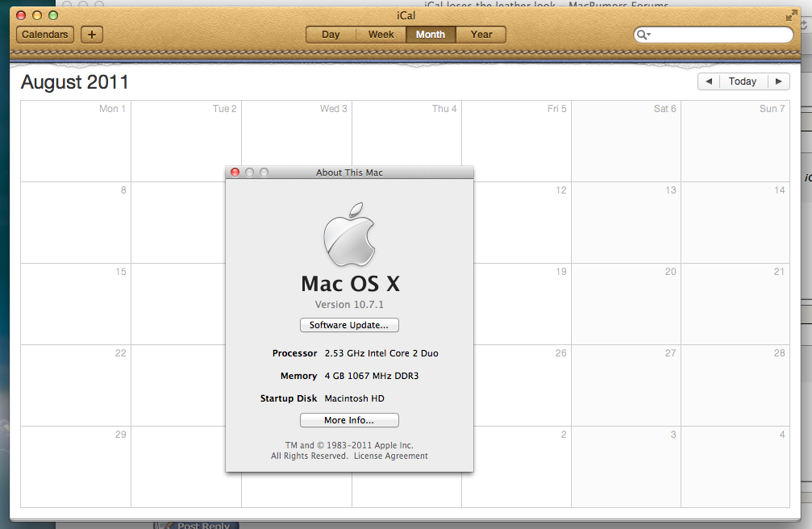
Task: Switch to Year view
Action: coord(481,35)
